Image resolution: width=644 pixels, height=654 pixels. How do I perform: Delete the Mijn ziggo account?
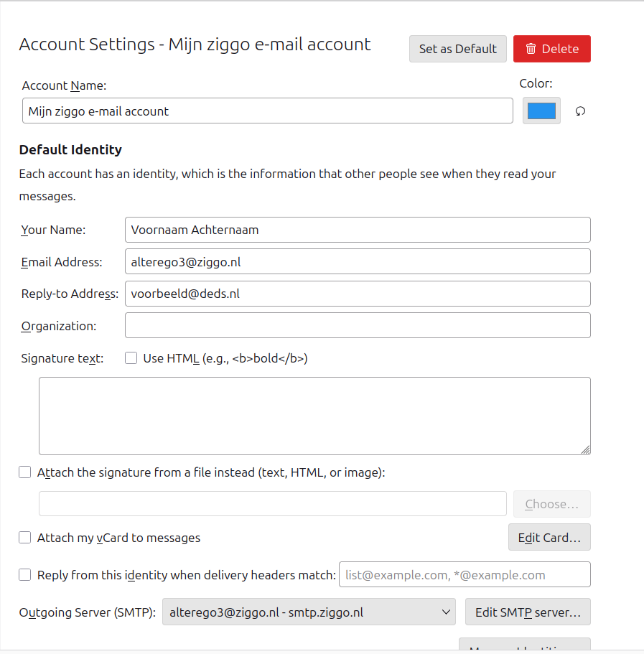552,49
